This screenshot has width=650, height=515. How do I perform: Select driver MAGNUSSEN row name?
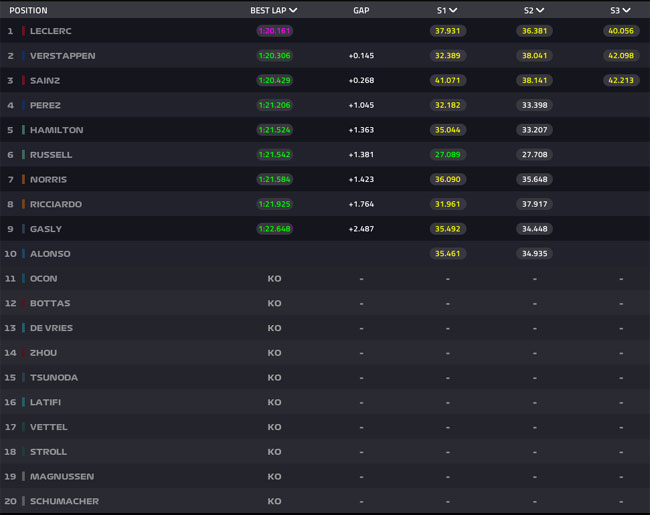pyautogui.click(x=62, y=476)
